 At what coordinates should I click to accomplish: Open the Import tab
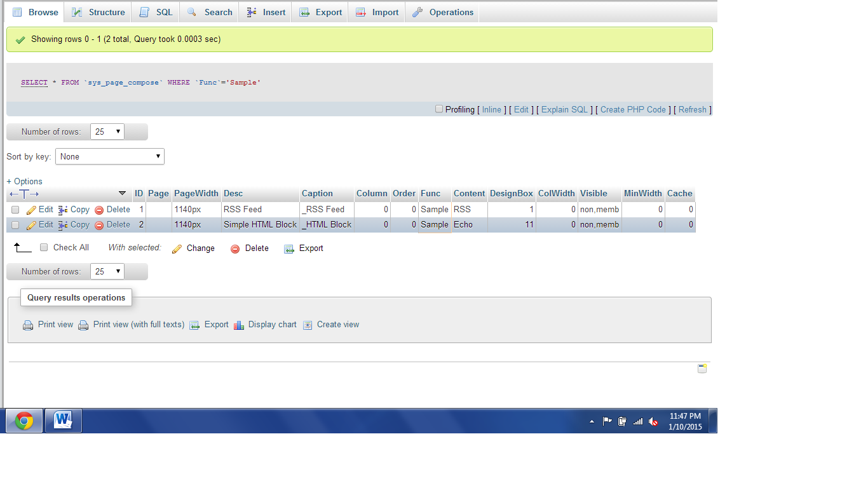377,12
